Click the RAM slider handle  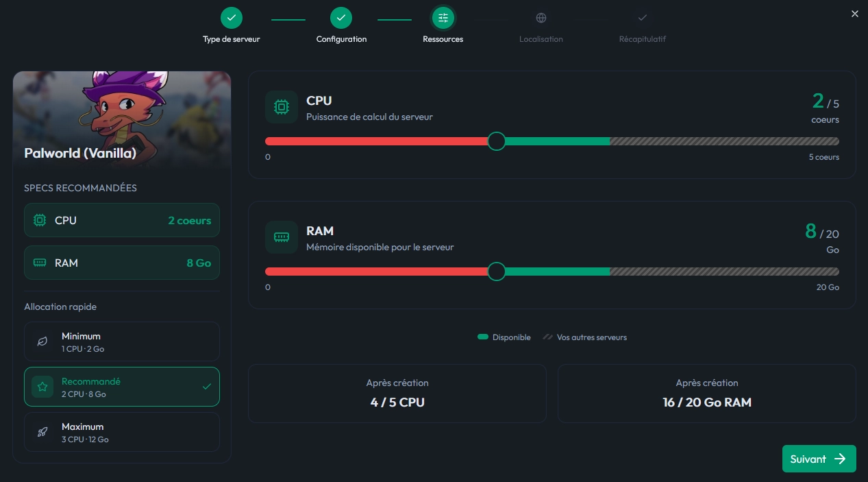[x=497, y=272]
